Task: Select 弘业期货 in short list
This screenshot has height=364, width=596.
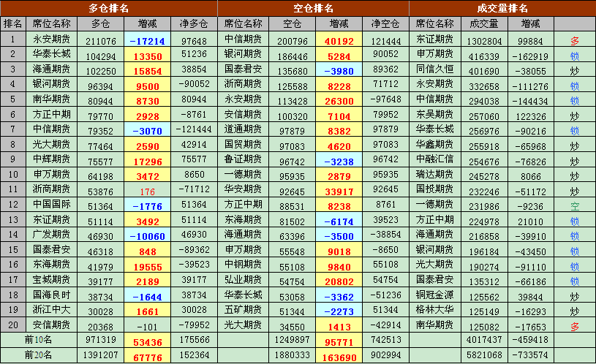Action: pos(244,280)
